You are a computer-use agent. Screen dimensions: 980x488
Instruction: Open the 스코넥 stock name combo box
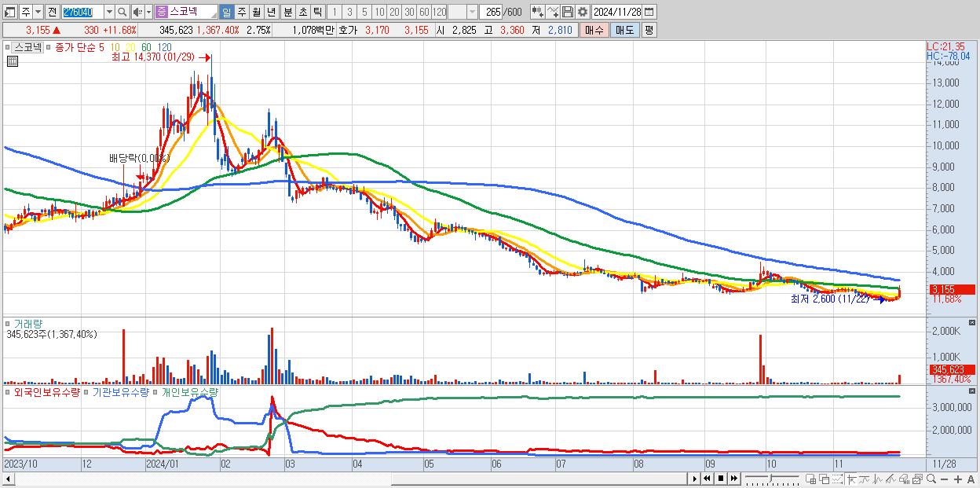[187, 12]
